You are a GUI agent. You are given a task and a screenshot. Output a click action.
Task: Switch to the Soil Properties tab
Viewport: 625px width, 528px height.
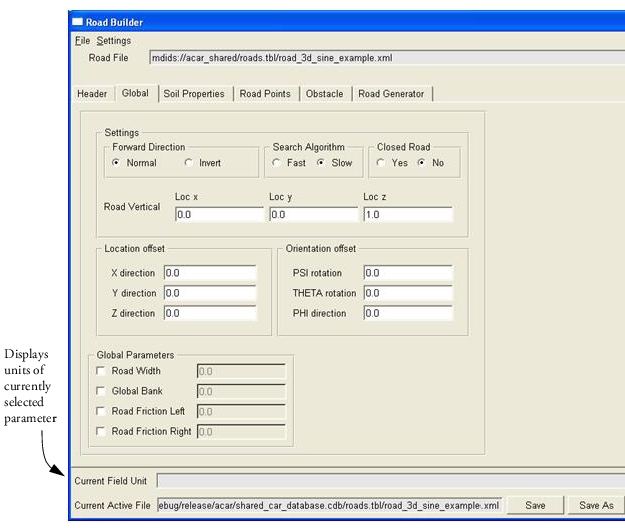click(x=194, y=94)
